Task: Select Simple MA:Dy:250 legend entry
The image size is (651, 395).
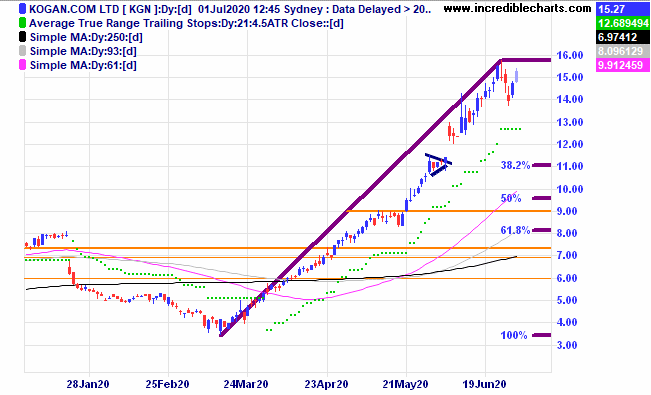Action: (86, 37)
